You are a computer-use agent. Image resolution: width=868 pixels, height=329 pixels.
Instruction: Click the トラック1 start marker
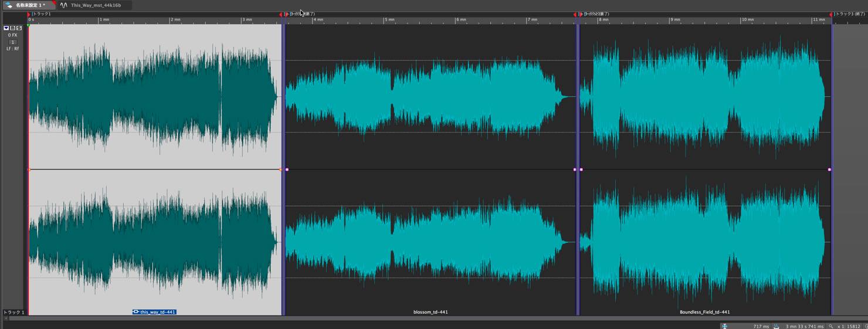pos(29,14)
